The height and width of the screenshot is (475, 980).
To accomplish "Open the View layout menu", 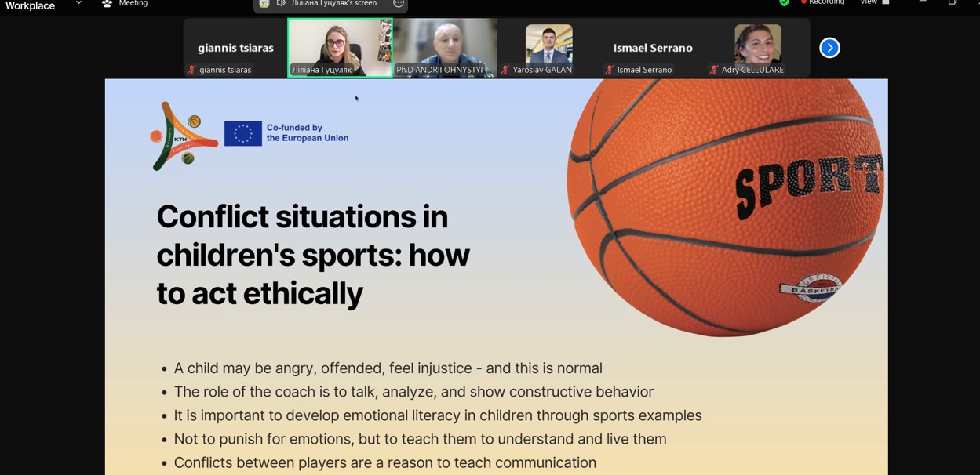I will (874, 2).
